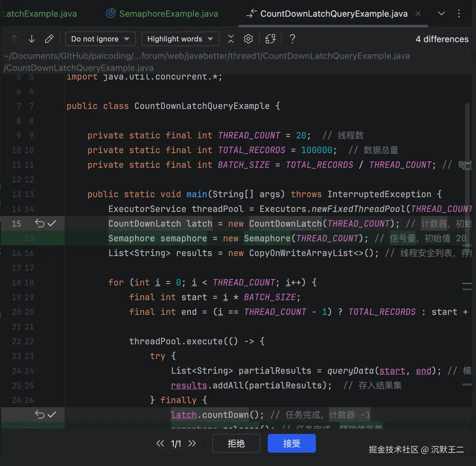The width and height of the screenshot is (476, 466).
Task: Accept the latch.countDown change checkmark
Action: pyautogui.click(x=52, y=415)
